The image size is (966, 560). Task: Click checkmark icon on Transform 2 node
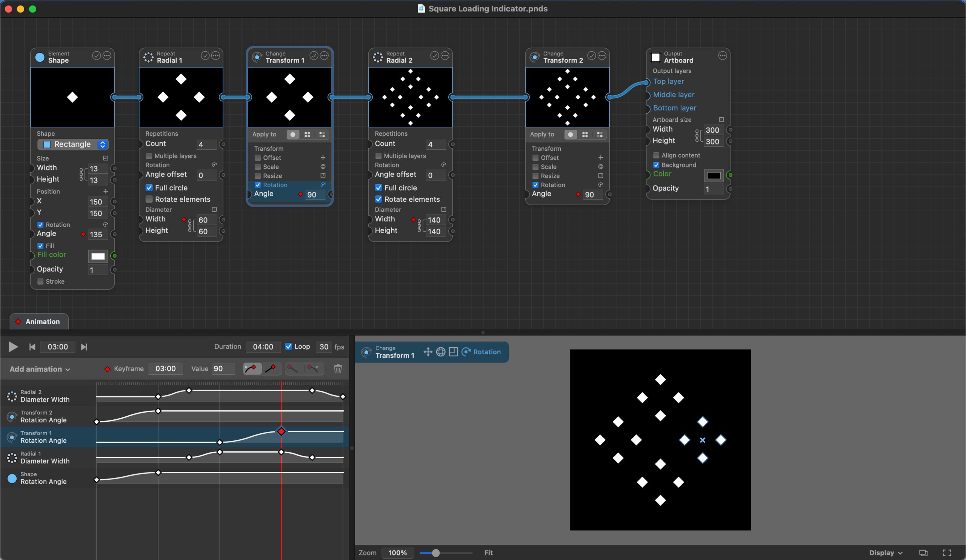click(x=591, y=55)
